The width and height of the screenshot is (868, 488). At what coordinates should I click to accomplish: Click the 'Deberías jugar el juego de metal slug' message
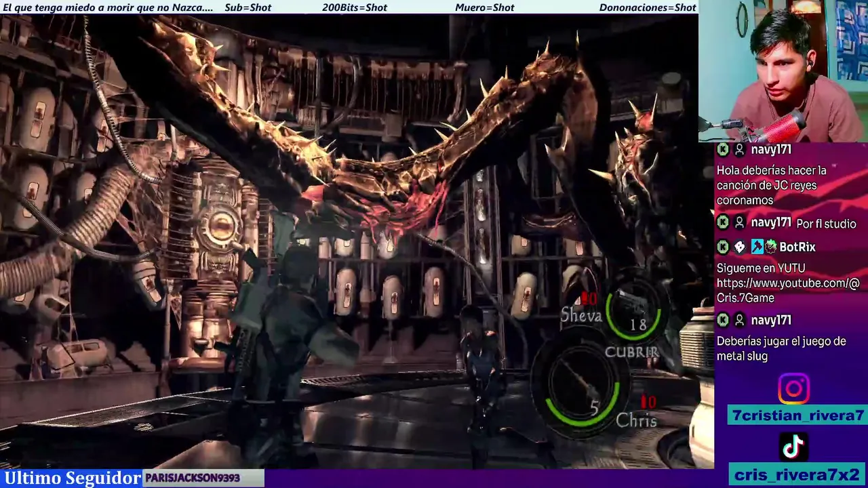pyautogui.click(x=781, y=348)
